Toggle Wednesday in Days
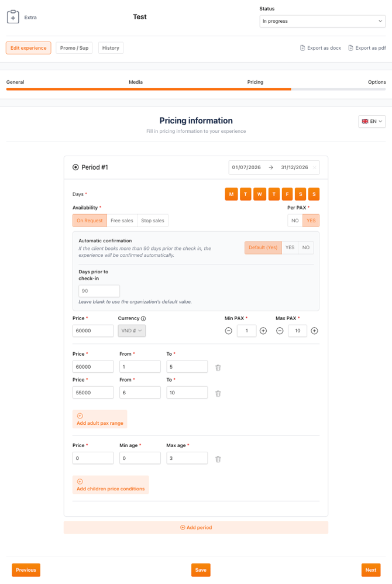The image size is (392, 584). coord(259,194)
